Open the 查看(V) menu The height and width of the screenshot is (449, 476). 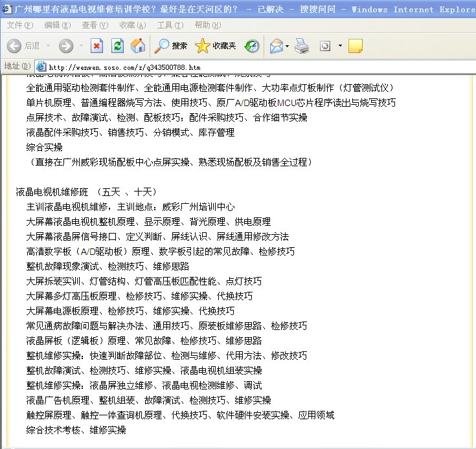[95, 25]
